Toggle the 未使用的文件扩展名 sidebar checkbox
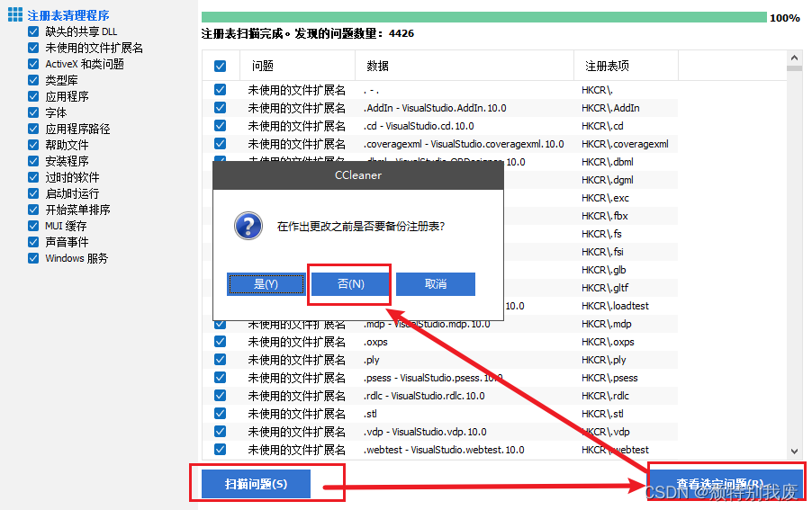 pos(33,48)
